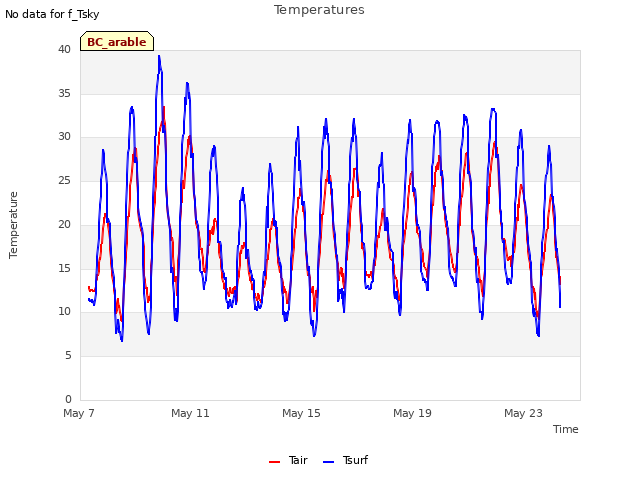Click the 5 y-axis tick label

pos(68,356)
